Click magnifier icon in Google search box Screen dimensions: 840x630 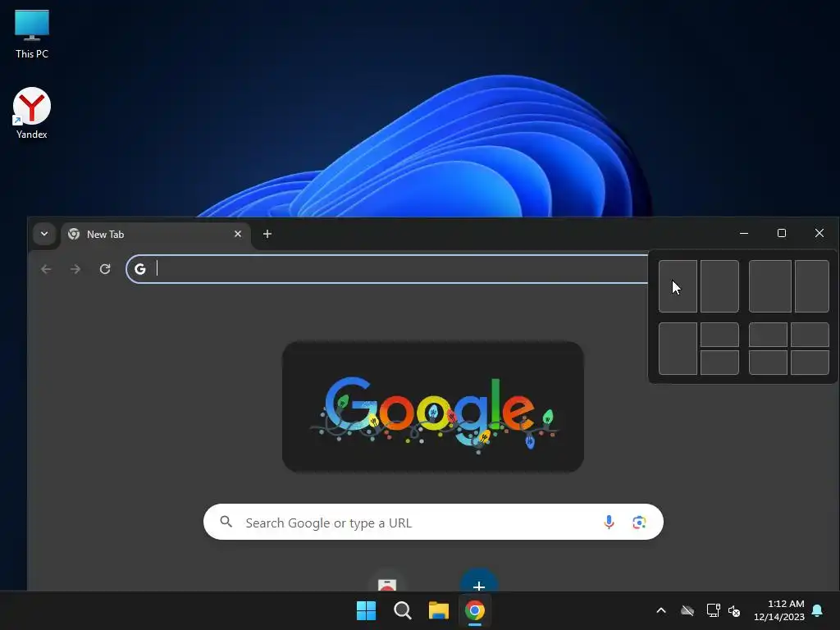[x=226, y=522]
